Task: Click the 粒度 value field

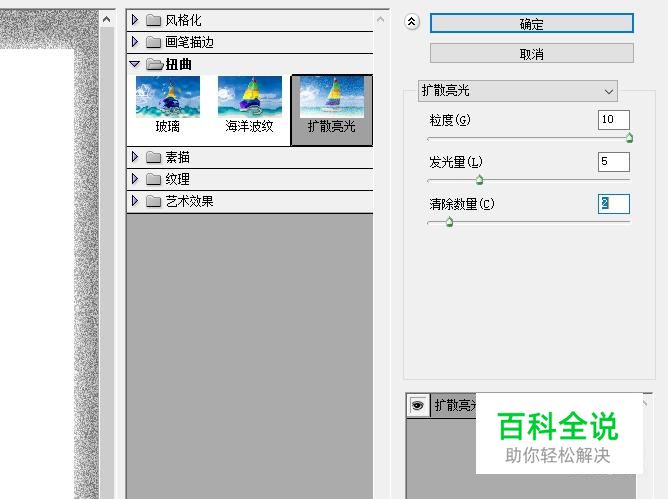Action: (x=613, y=120)
